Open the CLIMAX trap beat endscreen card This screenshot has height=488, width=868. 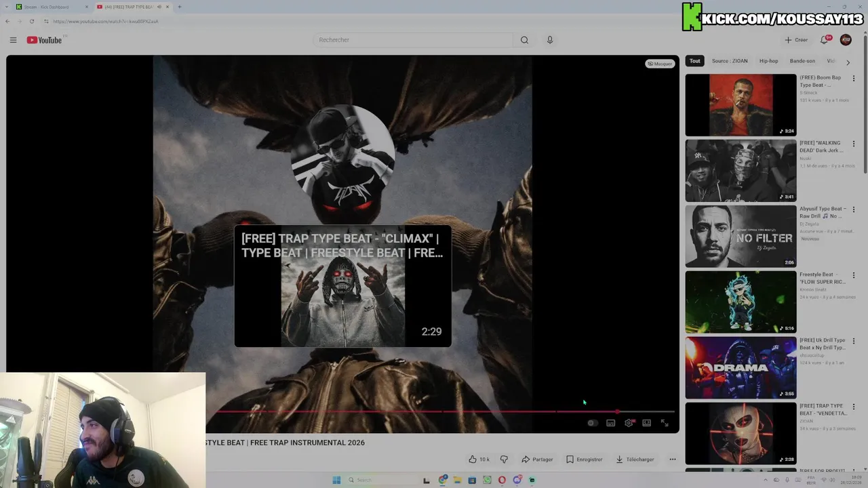tap(342, 286)
